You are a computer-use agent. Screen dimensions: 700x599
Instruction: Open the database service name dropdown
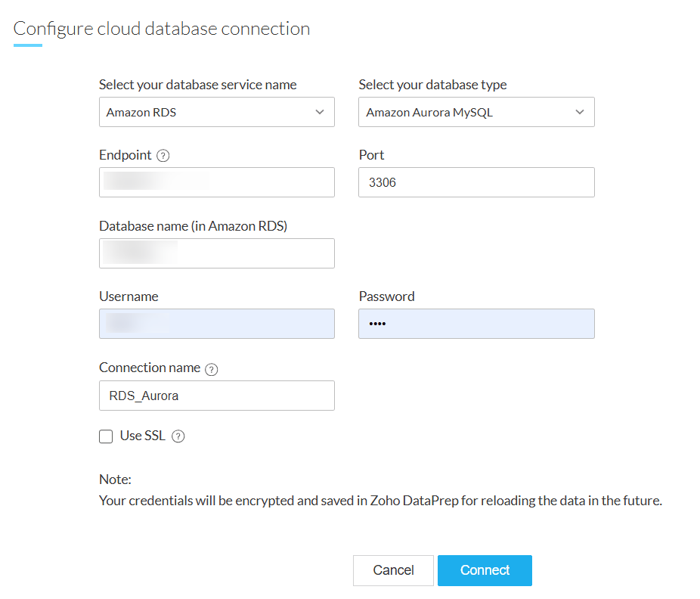(216, 112)
